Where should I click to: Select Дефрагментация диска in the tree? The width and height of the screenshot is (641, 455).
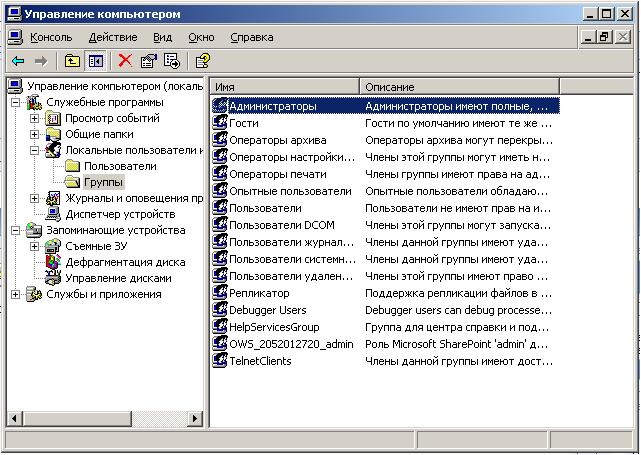(x=125, y=262)
